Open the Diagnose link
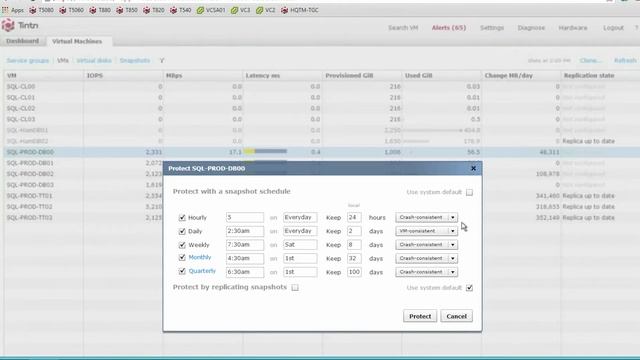Image resolution: width=640 pixels, height=360 pixels. click(x=531, y=28)
